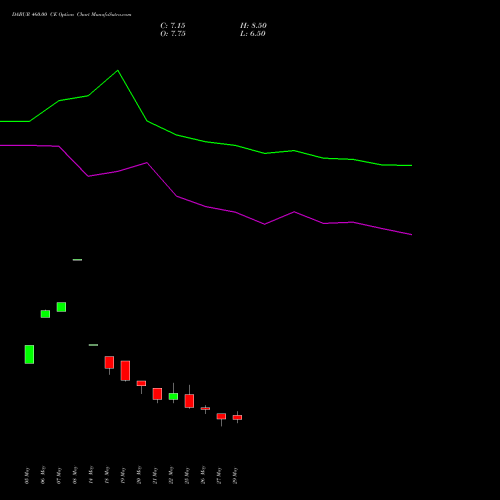Click the '07 May' date axis label
Image resolution: width=500 pixels, height=500 pixels.
[x=59, y=476]
